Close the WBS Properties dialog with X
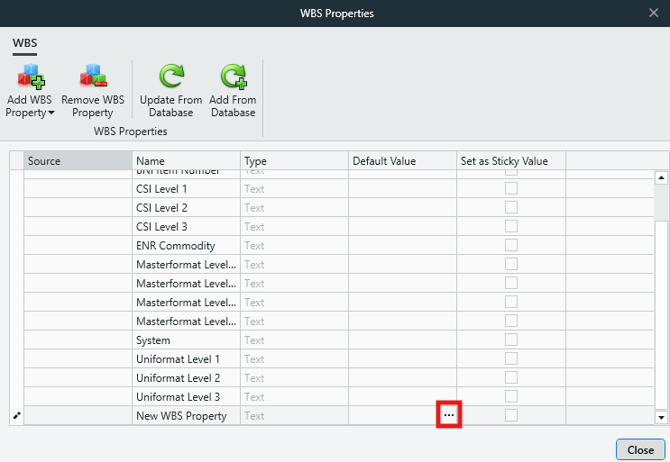 (653, 13)
